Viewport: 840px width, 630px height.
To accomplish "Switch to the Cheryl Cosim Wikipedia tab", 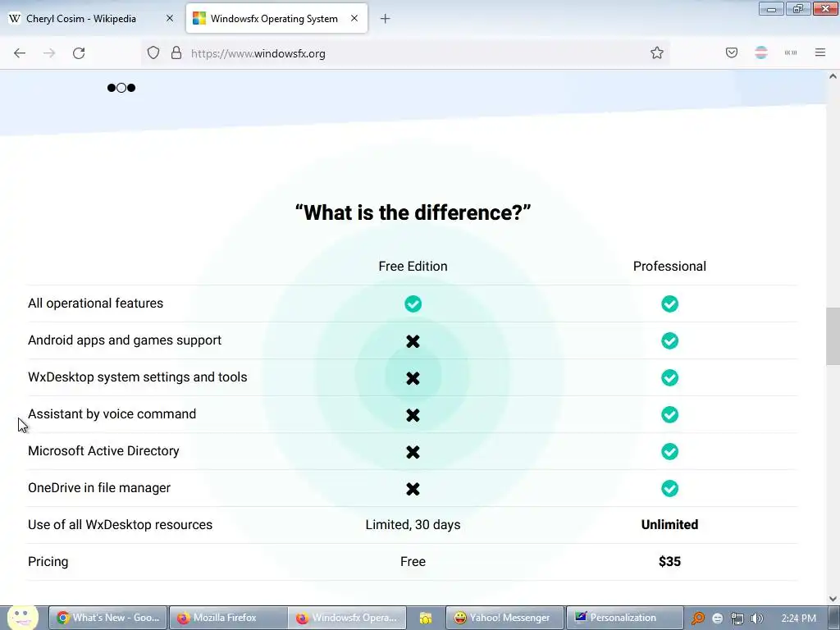I will tap(92, 19).
